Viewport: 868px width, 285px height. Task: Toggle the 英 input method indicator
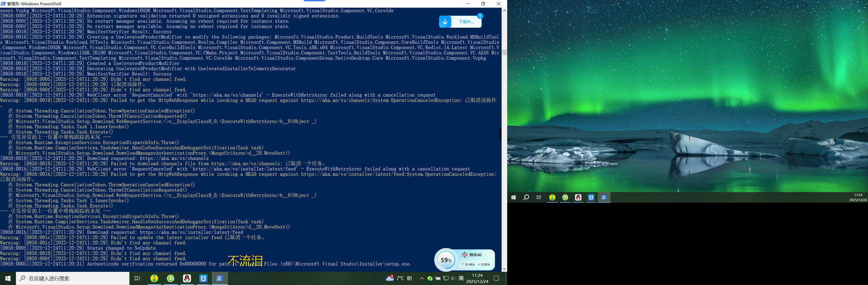461,278
